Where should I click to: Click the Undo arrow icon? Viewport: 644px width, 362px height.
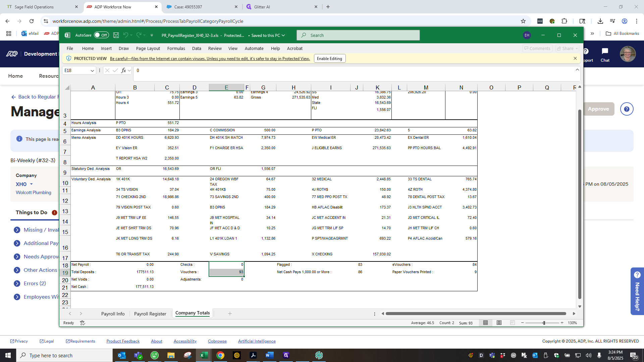click(x=125, y=35)
